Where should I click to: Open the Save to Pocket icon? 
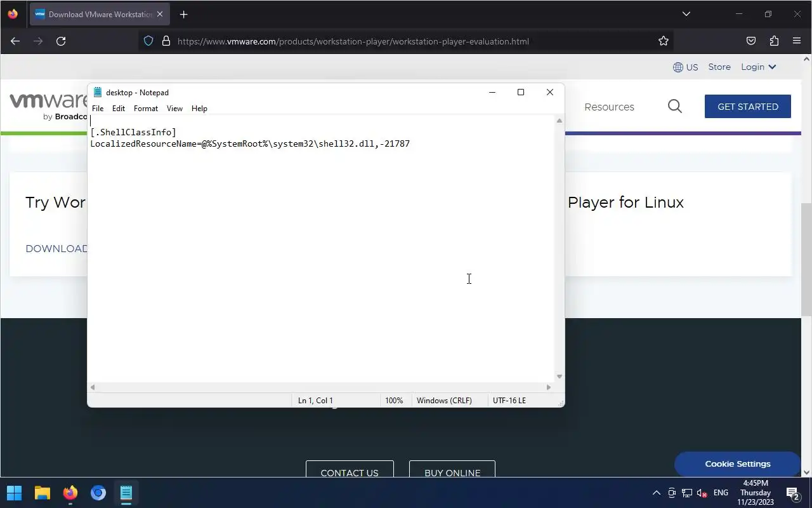(x=751, y=41)
